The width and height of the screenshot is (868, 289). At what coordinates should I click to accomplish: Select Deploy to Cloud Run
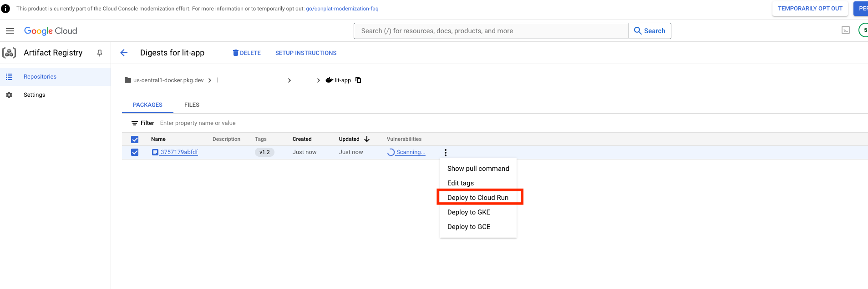(477, 198)
